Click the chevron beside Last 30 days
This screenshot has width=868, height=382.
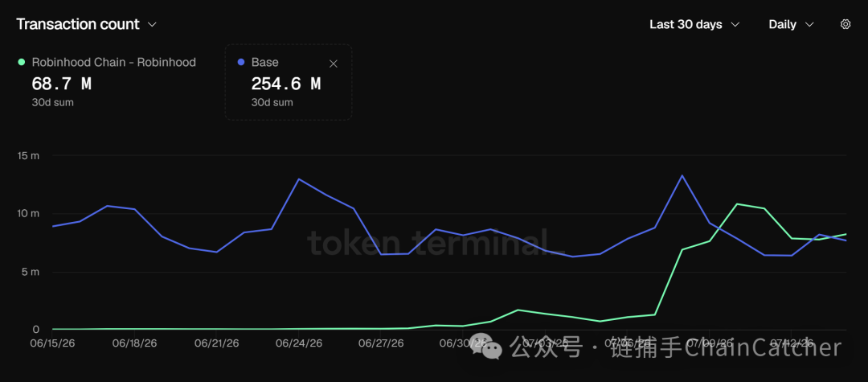[735, 25]
